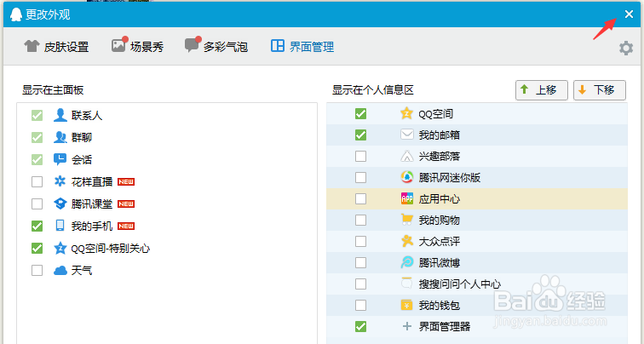Uncheck the 我的手机 checkbox

(37, 226)
